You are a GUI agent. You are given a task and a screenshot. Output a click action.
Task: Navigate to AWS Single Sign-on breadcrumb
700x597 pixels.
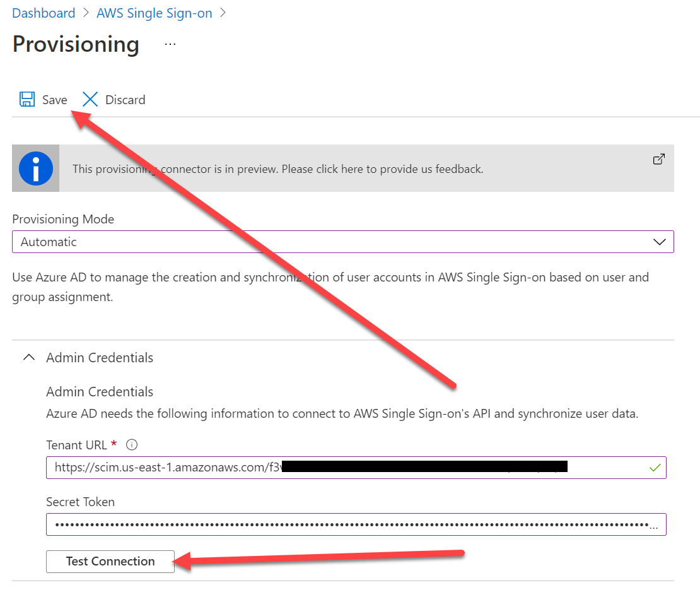tap(155, 13)
